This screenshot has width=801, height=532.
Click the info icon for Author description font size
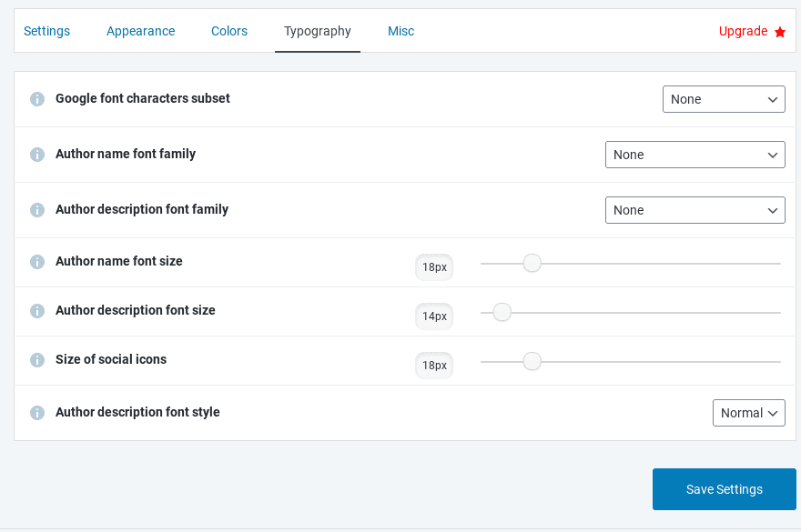pos(36,310)
